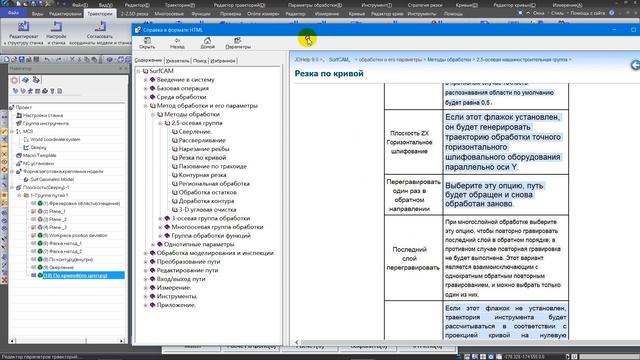Click the Save icon in quick toolbar
The width and height of the screenshot is (640, 360).
point(21,60)
